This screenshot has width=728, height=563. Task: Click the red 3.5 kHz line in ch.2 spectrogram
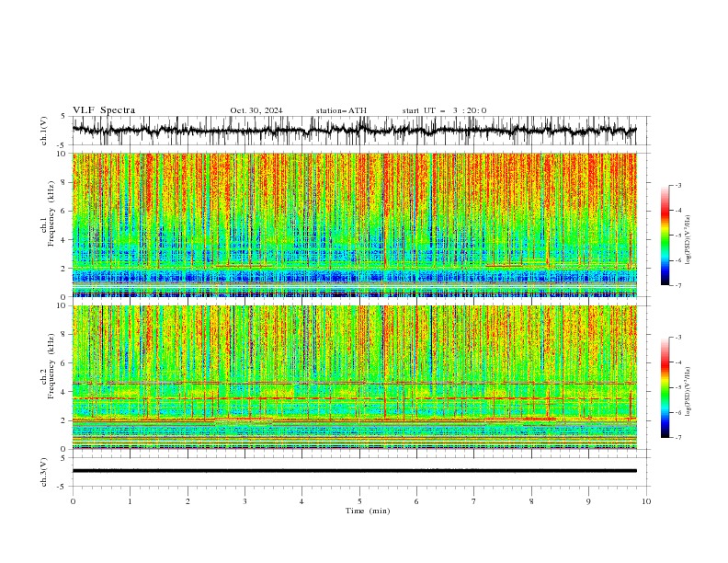coord(354,398)
